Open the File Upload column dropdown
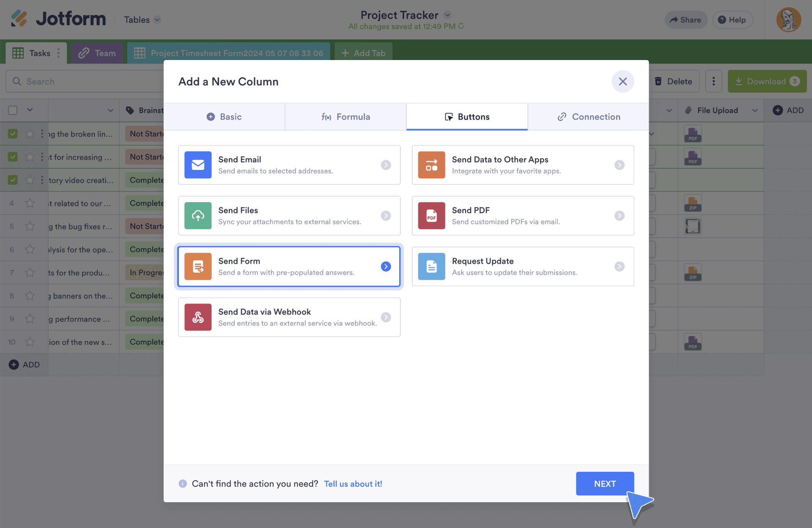The width and height of the screenshot is (812, 528). pos(755,110)
